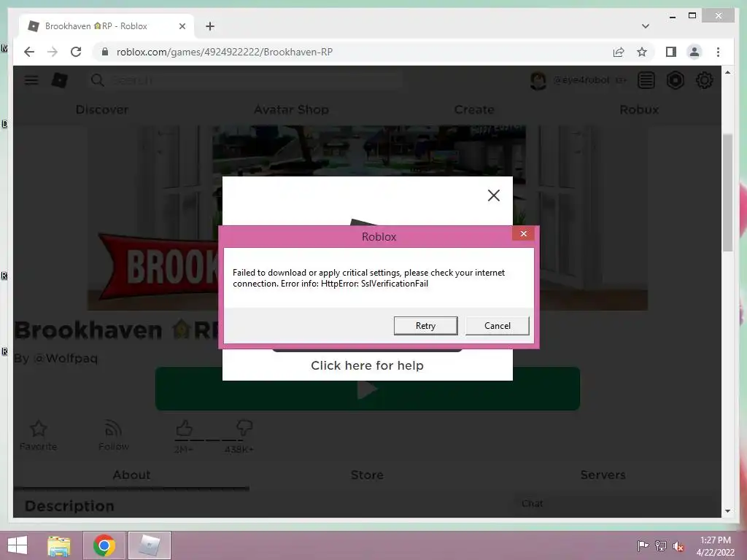Open Robux in Roblox nav

point(639,109)
